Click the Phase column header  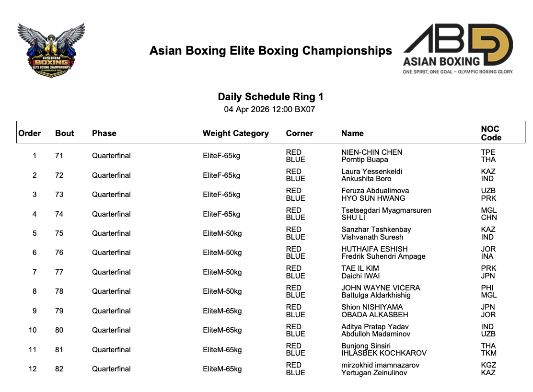(x=104, y=133)
